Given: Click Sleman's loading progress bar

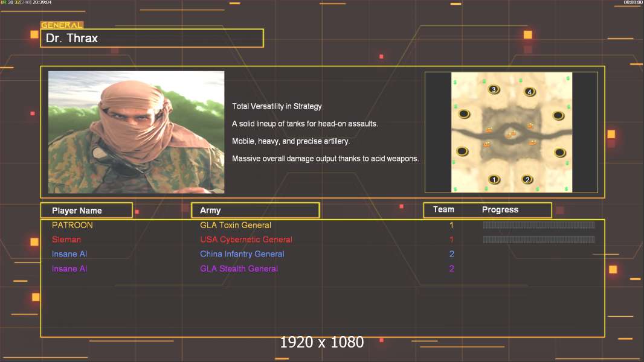Looking at the screenshot, I should 539,240.
